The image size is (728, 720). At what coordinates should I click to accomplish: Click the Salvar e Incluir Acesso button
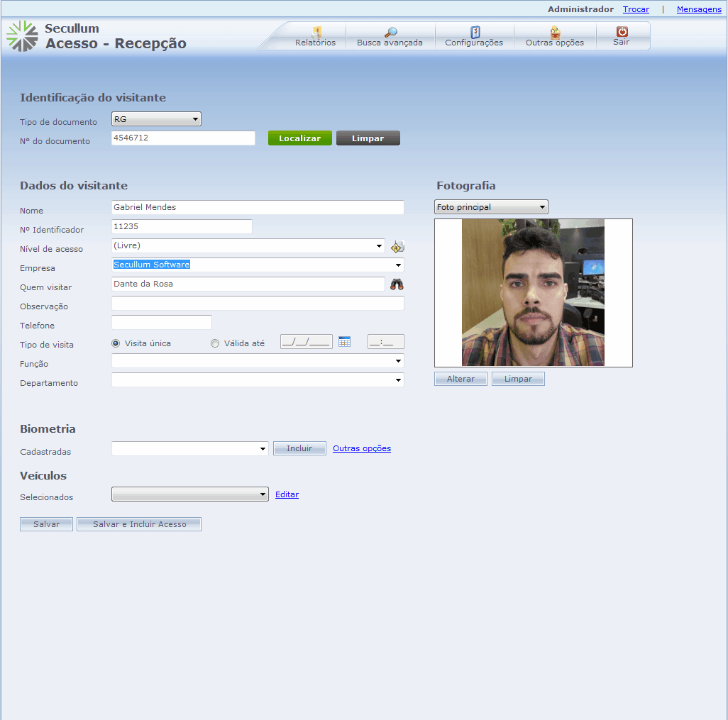[139, 524]
